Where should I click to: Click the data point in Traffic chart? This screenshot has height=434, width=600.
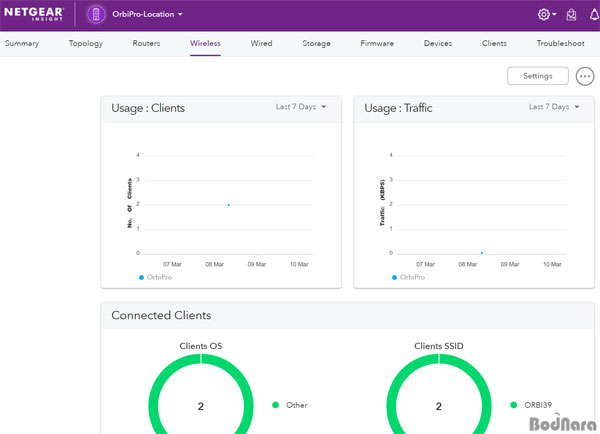(x=482, y=253)
